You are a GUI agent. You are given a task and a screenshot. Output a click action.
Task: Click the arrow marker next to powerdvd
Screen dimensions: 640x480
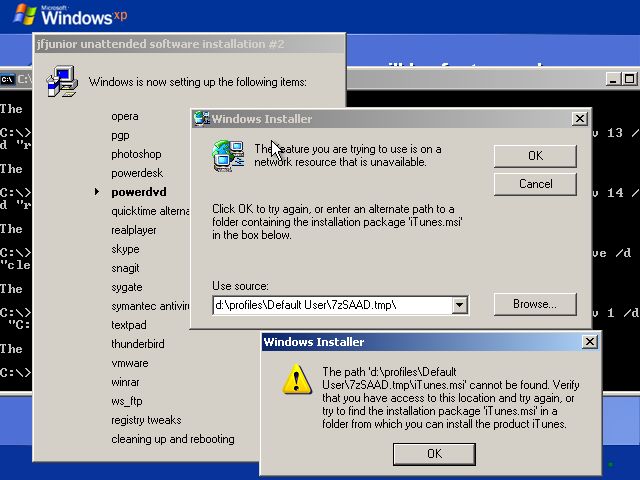point(97,191)
